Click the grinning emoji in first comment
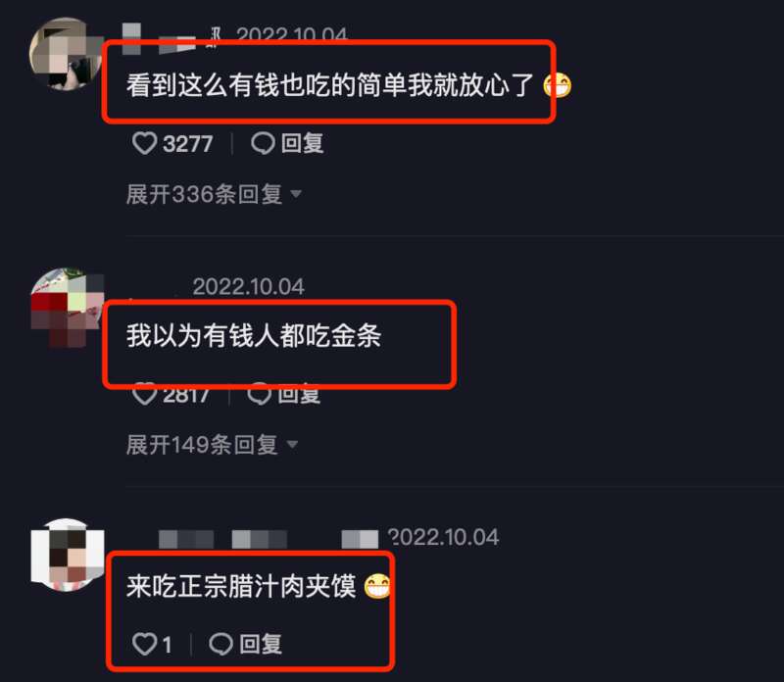Viewport: 784px width, 682px height. point(558,85)
